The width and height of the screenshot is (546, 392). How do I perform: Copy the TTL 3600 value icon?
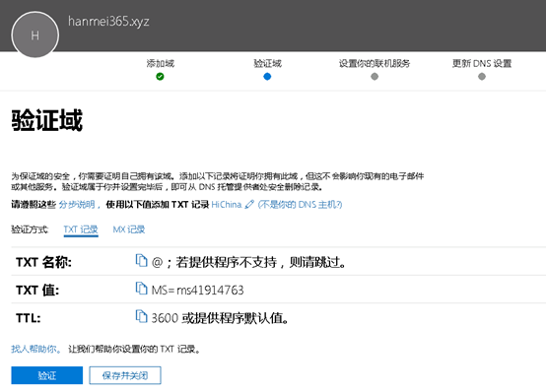point(141,316)
